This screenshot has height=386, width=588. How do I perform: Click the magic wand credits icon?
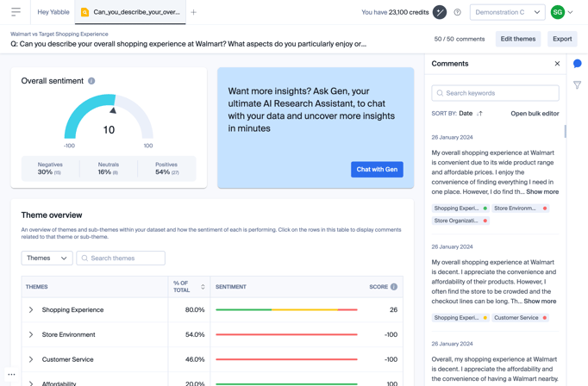pos(440,12)
